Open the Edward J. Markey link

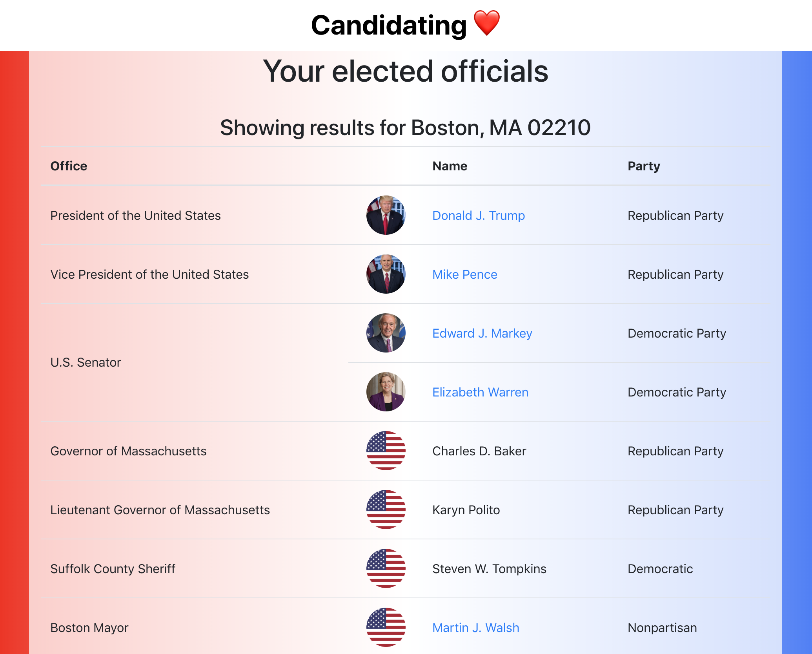[482, 333]
